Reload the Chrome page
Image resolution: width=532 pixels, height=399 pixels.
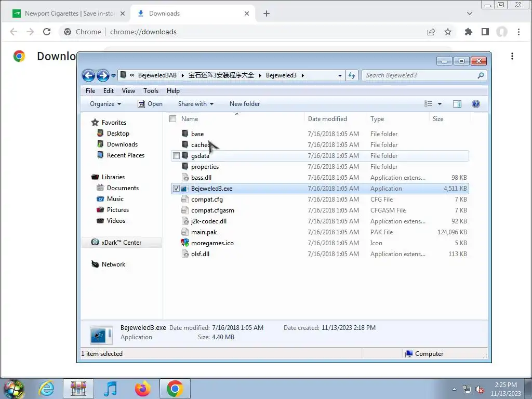[x=47, y=32]
